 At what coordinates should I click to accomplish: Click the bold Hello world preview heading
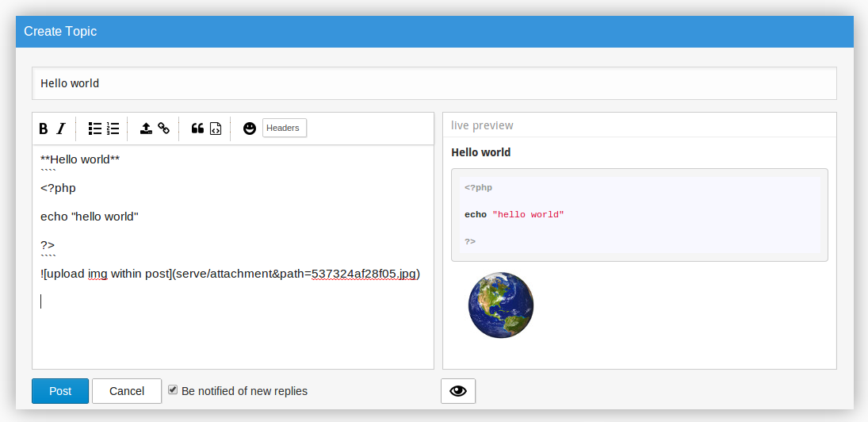click(481, 152)
